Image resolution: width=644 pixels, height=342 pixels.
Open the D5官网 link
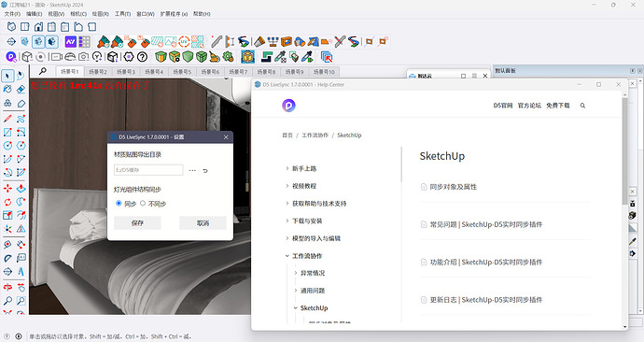click(x=503, y=106)
